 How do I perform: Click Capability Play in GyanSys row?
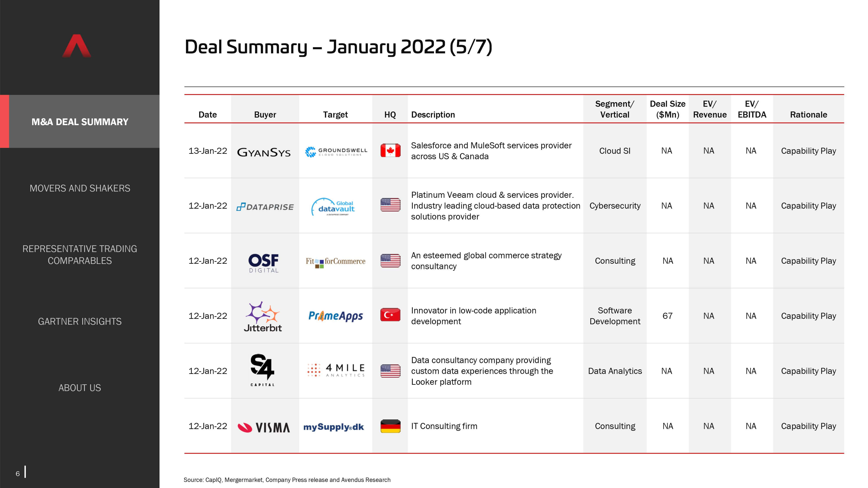click(808, 151)
